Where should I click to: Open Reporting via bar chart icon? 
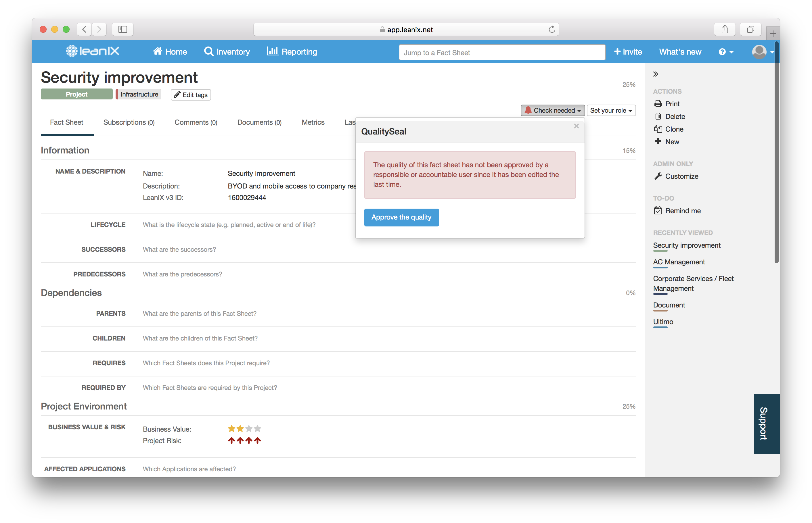[x=273, y=51]
